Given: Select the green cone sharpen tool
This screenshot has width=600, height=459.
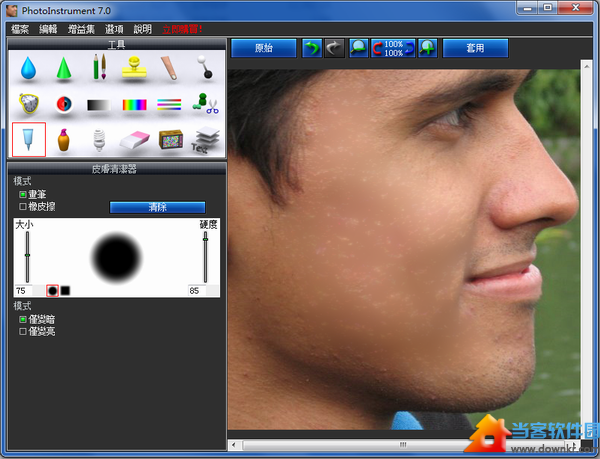Looking at the screenshot, I should pyautogui.click(x=64, y=68).
